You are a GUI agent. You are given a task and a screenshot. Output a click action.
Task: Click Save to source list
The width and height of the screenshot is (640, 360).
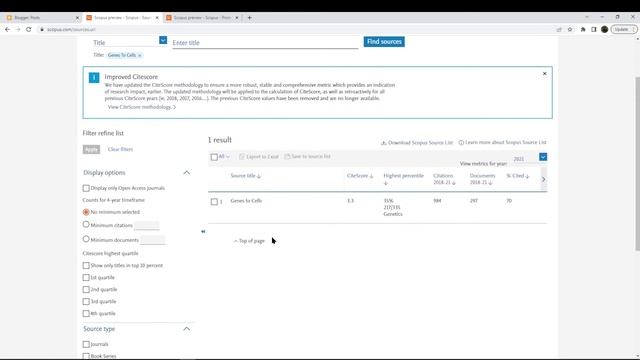tap(307, 156)
